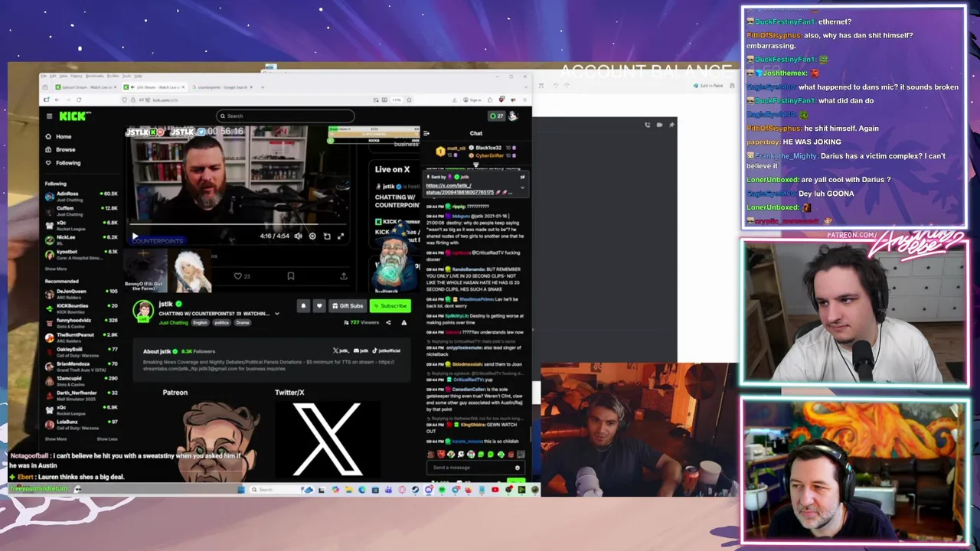Click the Gift Subs button
This screenshot has height=551, width=980.
348,306
